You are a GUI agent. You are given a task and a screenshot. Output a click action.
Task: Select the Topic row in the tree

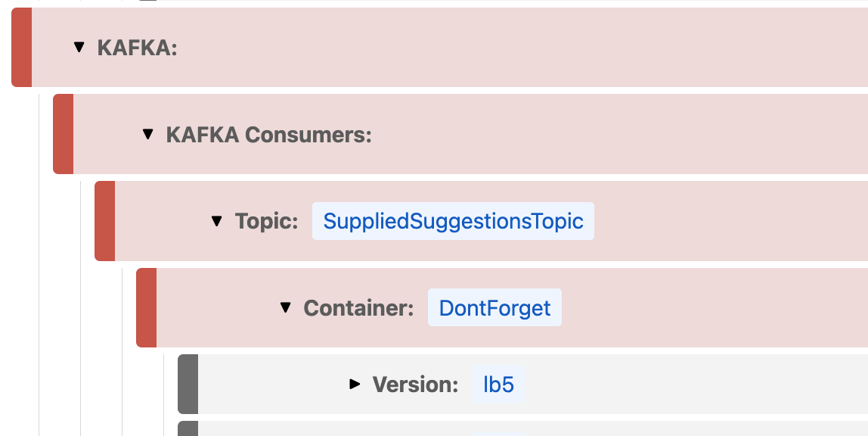pyautogui.click(x=680, y=221)
